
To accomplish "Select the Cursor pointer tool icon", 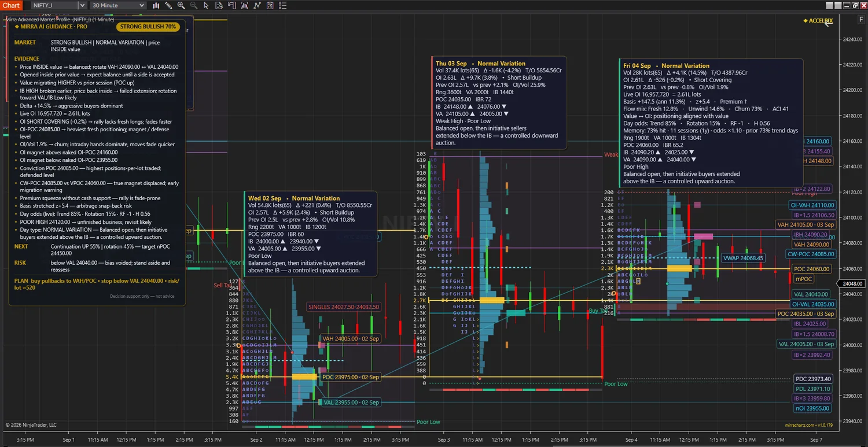I will tap(206, 5).
